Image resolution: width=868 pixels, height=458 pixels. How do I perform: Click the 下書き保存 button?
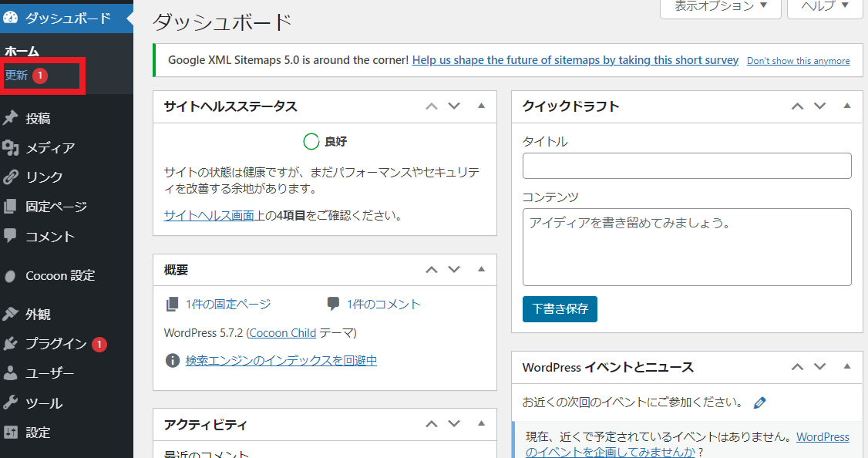[560, 309]
